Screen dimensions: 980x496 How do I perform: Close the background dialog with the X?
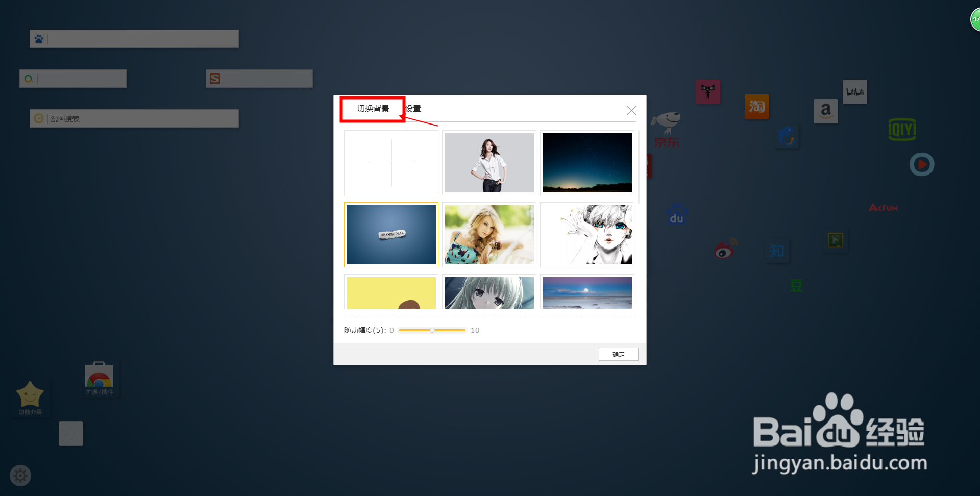[631, 110]
